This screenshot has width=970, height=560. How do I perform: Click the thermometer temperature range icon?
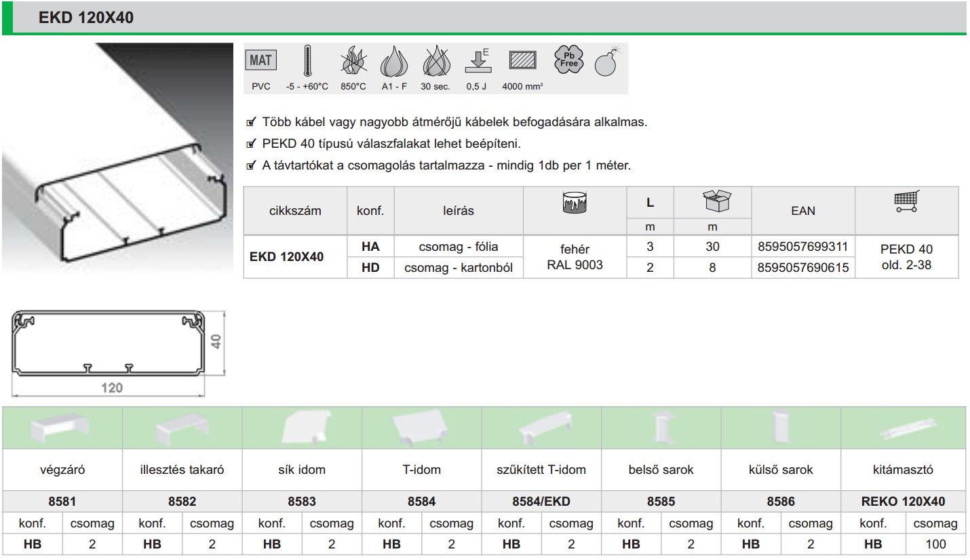tap(307, 62)
